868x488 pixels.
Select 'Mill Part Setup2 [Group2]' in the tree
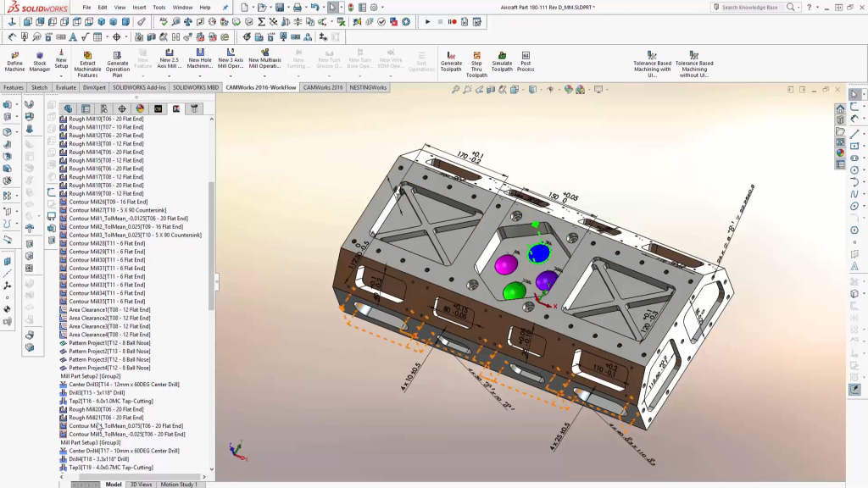click(90, 376)
